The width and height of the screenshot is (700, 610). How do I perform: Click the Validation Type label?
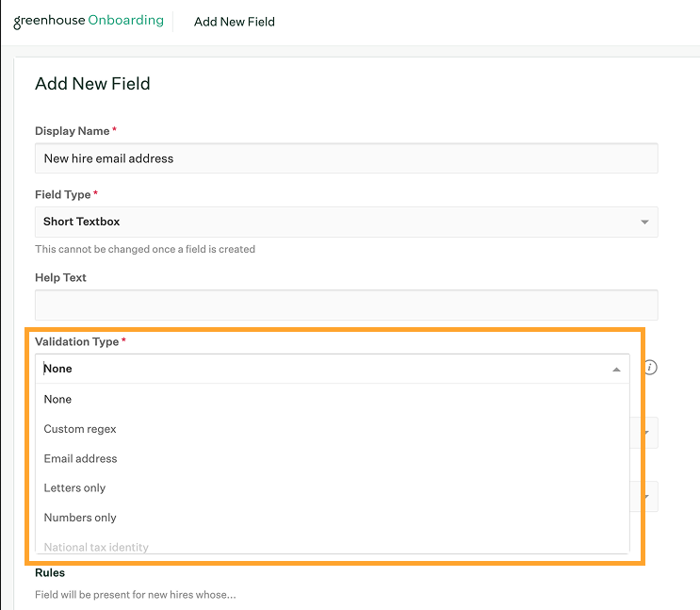[76, 341]
